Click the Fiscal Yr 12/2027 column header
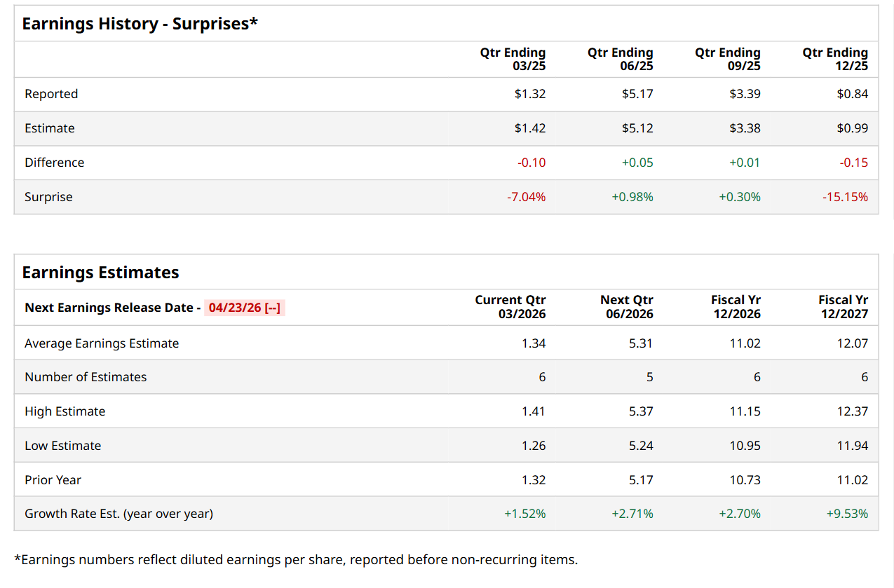 (x=843, y=307)
